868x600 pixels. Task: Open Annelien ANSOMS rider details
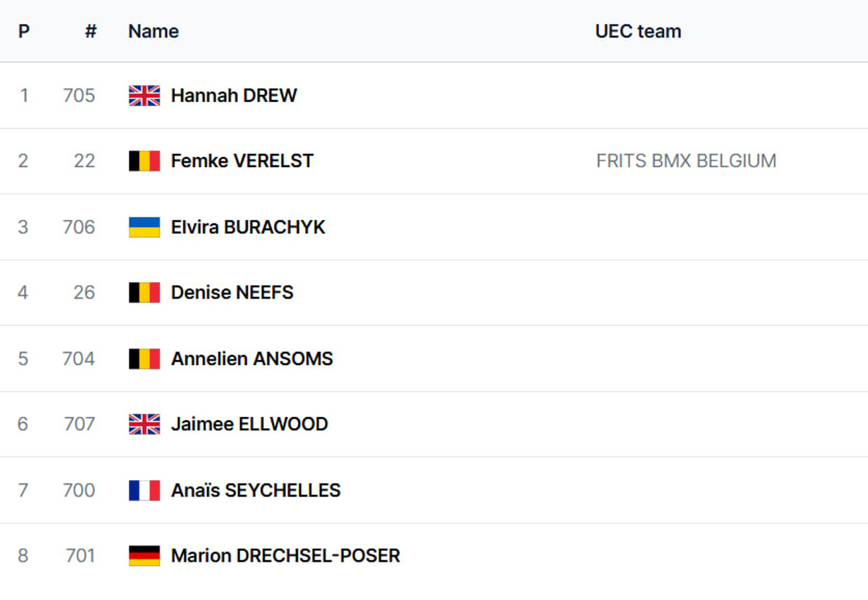pos(252,359)
